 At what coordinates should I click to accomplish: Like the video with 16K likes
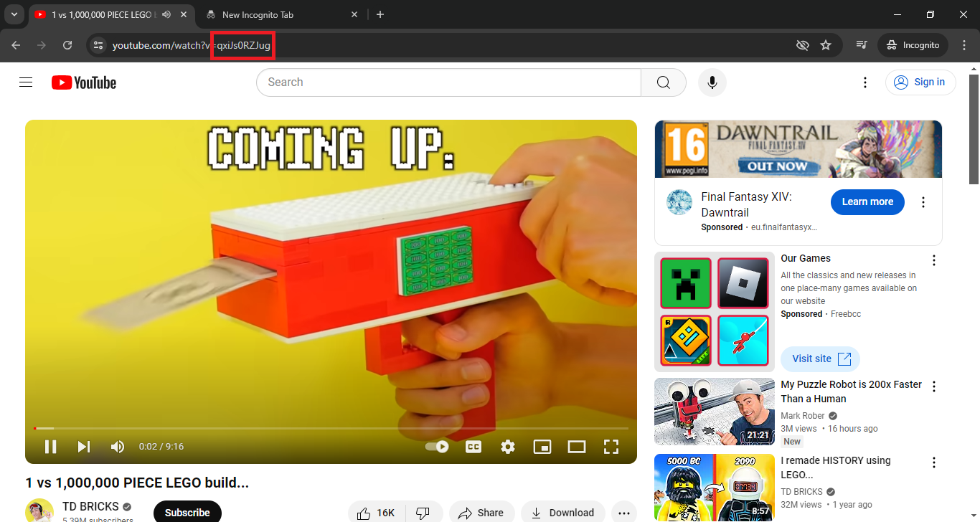coord(378,513)
